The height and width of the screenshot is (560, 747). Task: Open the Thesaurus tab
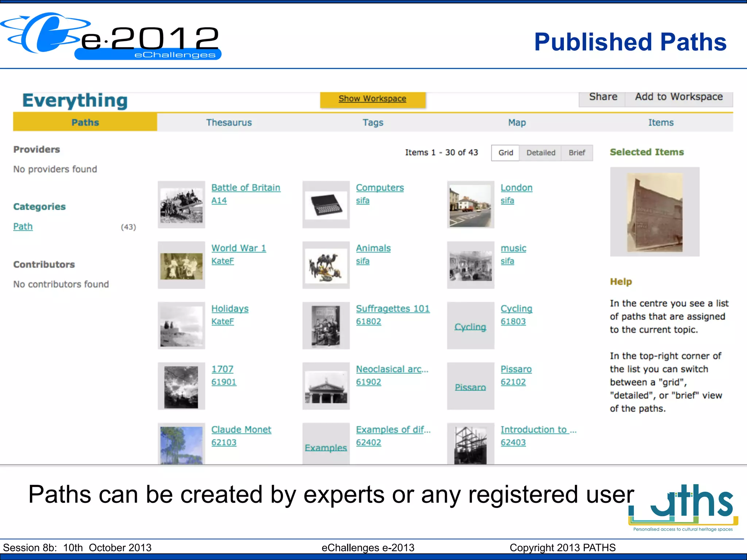coord(229,122)
